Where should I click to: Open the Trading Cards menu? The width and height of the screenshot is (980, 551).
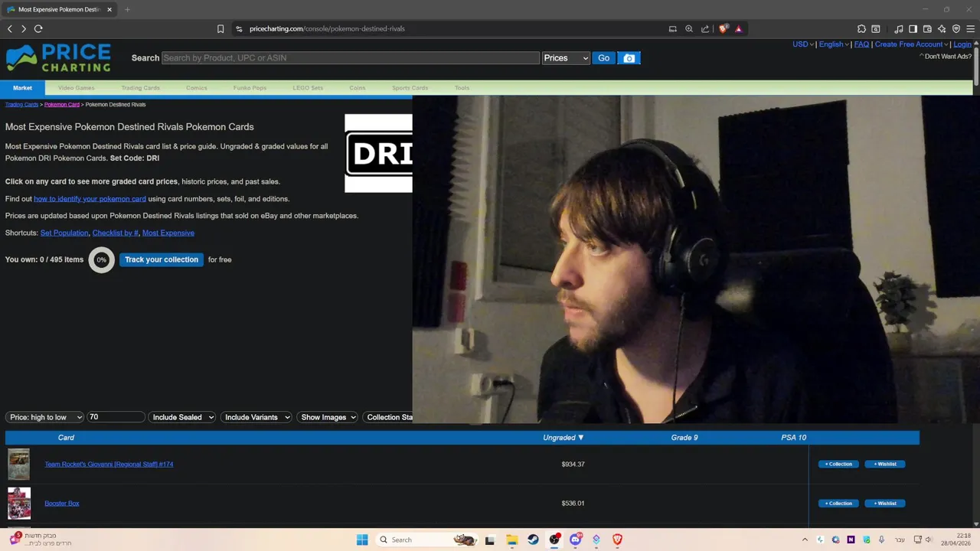140,88
